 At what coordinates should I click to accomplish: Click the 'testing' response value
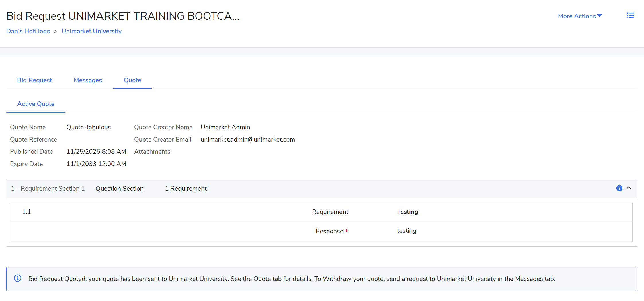pyautogui.click(x=407, y=231)
